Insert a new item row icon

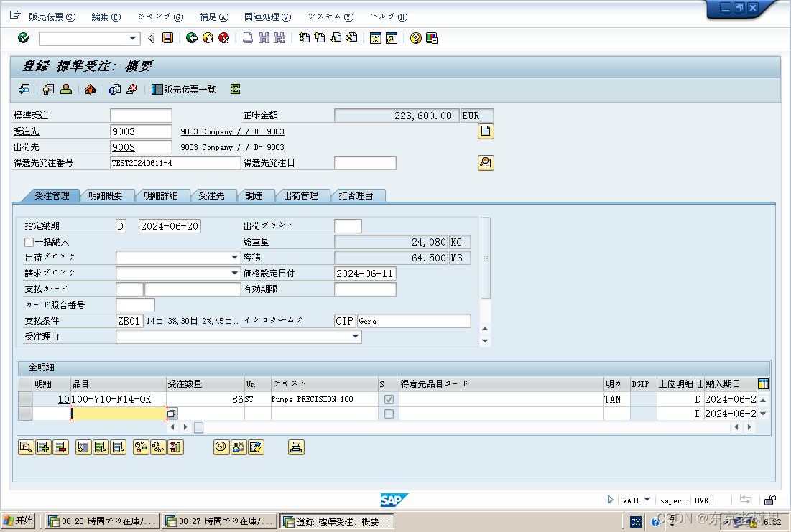click(43, 447)
